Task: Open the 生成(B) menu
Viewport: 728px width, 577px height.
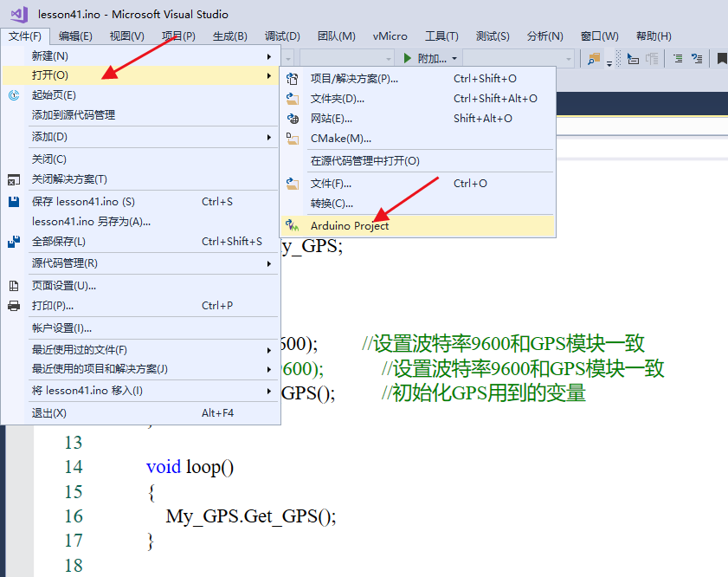Action: (229, 36)
